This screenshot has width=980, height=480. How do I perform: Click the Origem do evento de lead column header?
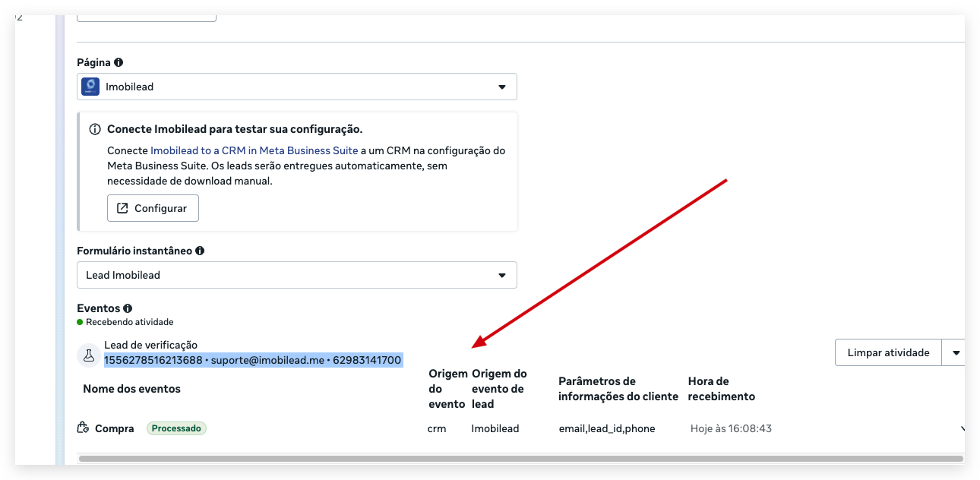[500, 389]
